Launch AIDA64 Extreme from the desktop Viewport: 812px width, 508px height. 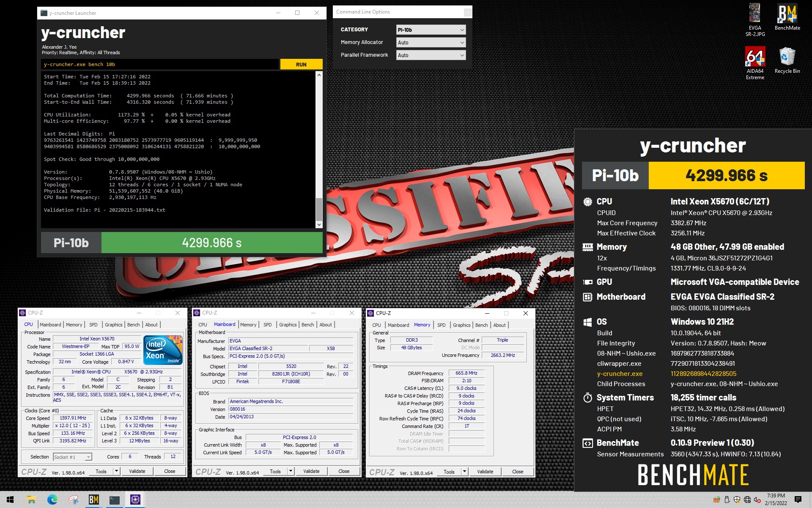[x=755, y=63]
